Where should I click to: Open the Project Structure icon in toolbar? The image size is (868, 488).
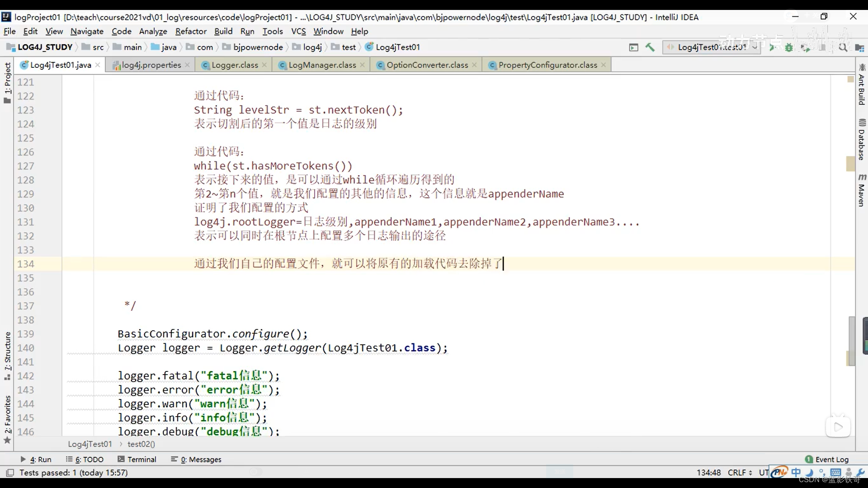(859, 47)
